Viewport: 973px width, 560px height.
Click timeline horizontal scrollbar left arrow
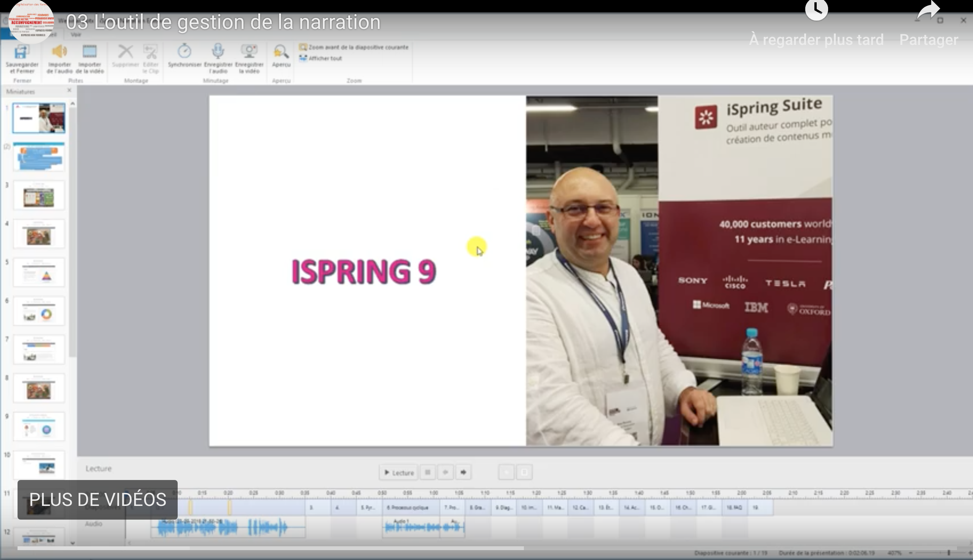[130, 543]
